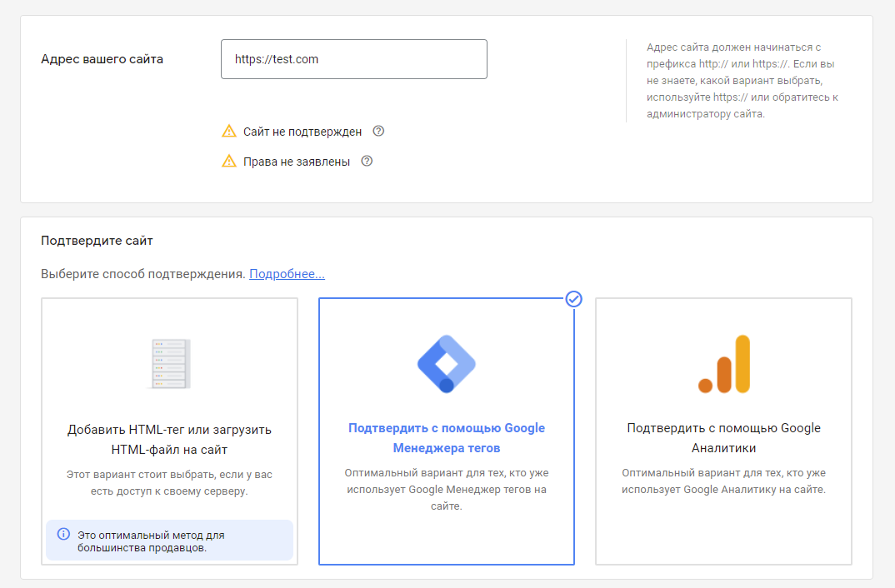Click the Google Analytics bar chart logo
The height and width of the screenshot is (588, 895).
click(x=723, y=364)
